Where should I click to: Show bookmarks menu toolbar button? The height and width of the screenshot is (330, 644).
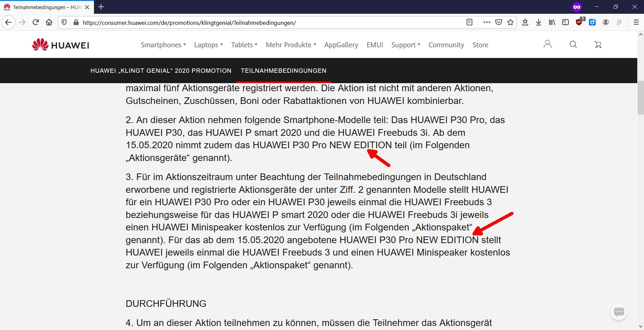(x=525, y=22)
